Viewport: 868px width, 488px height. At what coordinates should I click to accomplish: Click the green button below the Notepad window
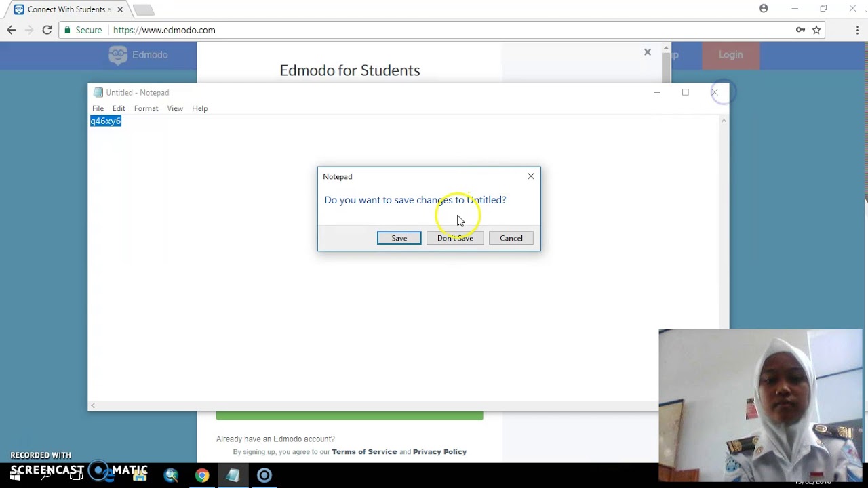click(x=350, y=415)
